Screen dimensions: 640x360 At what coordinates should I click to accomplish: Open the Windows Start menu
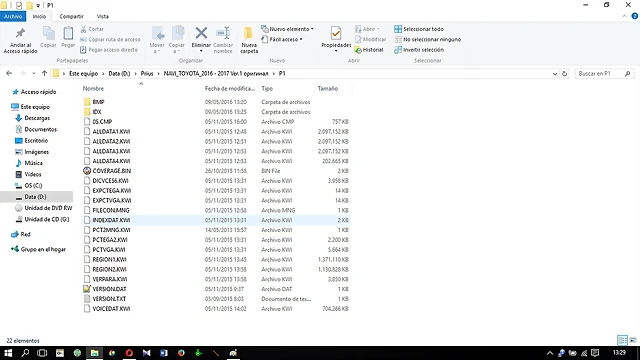click(x=8, y=353)
